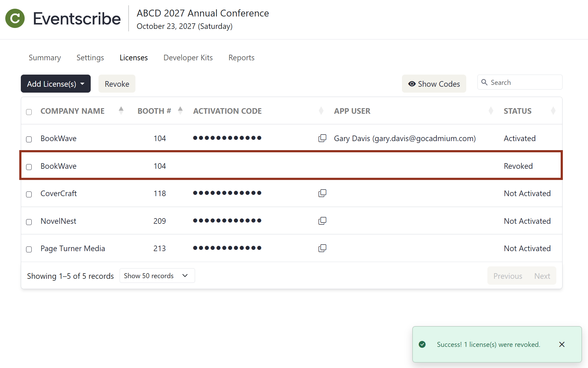Copy the Page Turner Media activation code

tap(322, 248)
